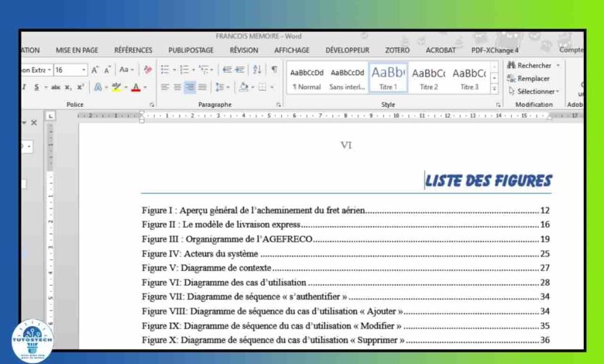Click the numbered list icon

click(x=184, y=70)
